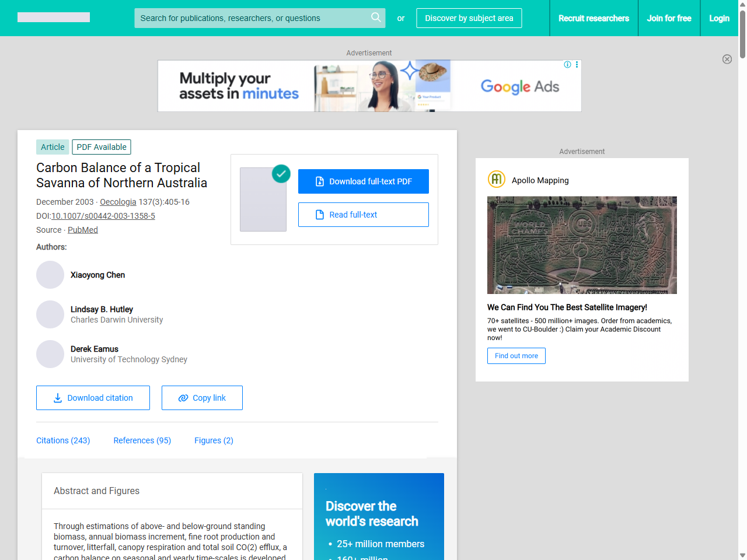Open the Oecologia journal link

[118, 202]
